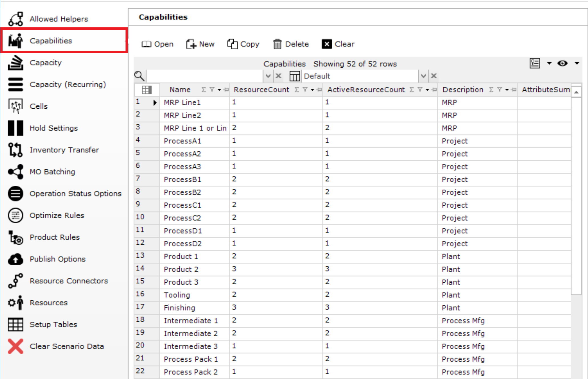
Task: Open the Hold Settings pause icon
Action: pos(15,128)
